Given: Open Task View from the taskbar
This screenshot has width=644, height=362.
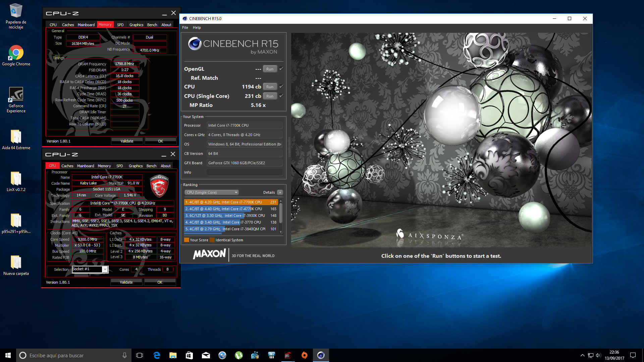Looking at the screenshot, I should pos(140,355).
